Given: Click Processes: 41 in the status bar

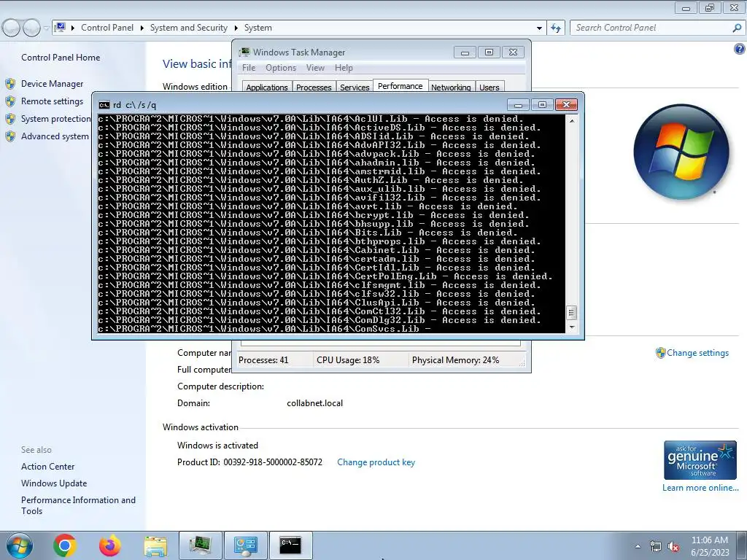Looking at the screenshot, I should coord(263,360).
